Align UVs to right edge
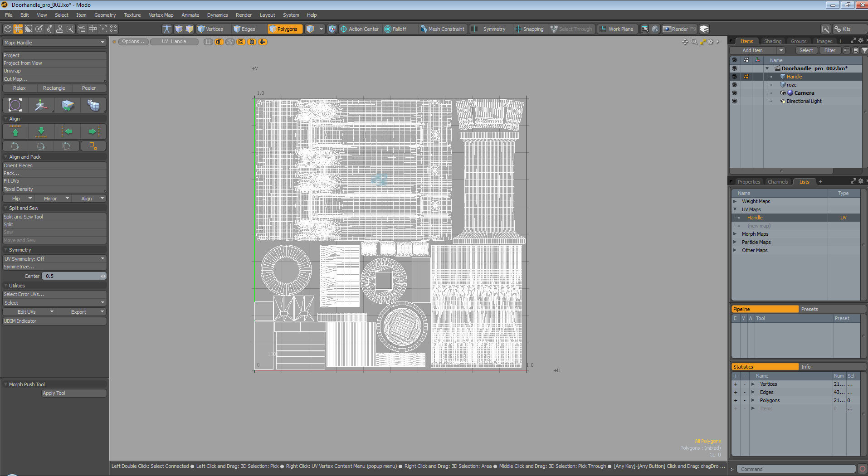Viewport: 868px width, 476px height. pyautogui.click(x=93, y=131)
